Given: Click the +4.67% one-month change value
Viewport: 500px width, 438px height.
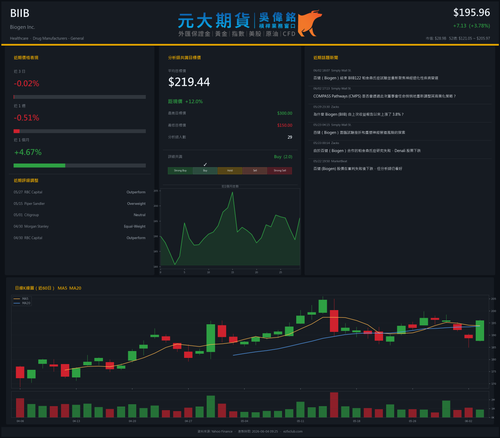Looking at the screenshot, I should click(28, 152).
